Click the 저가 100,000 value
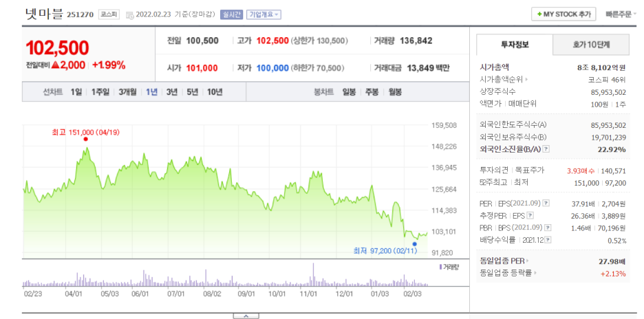Image resolution: width=644 pixels, height=319 pixels. [272, 68]
